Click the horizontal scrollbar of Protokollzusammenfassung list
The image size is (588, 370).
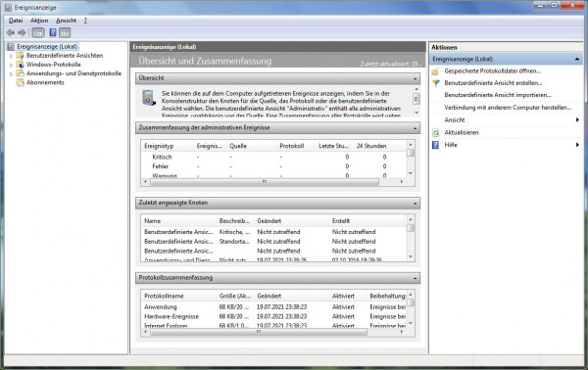coord(259,332)
